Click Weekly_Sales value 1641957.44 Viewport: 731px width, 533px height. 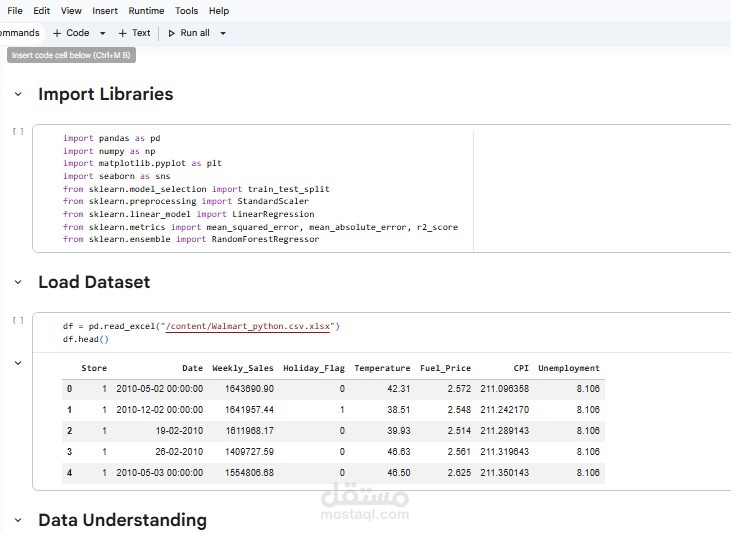point(249,410)
